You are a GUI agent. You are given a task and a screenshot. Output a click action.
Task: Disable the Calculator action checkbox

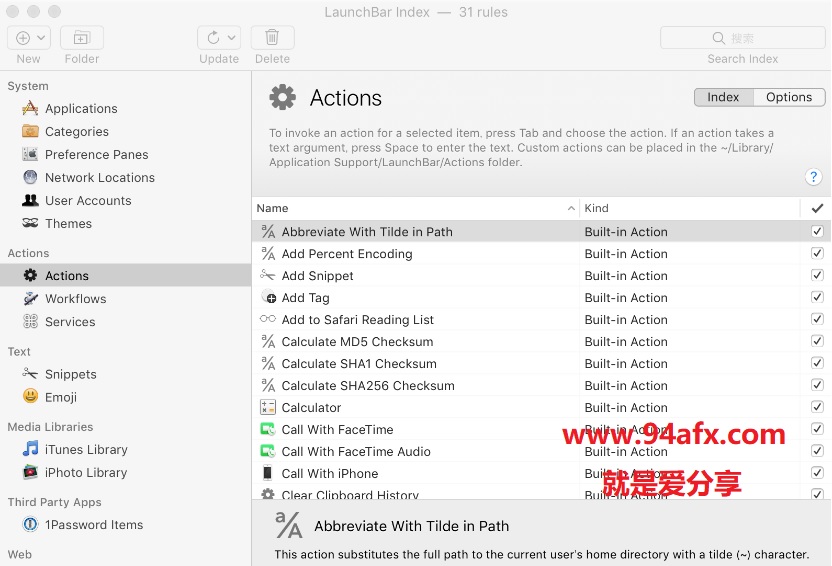coord(817,407)
